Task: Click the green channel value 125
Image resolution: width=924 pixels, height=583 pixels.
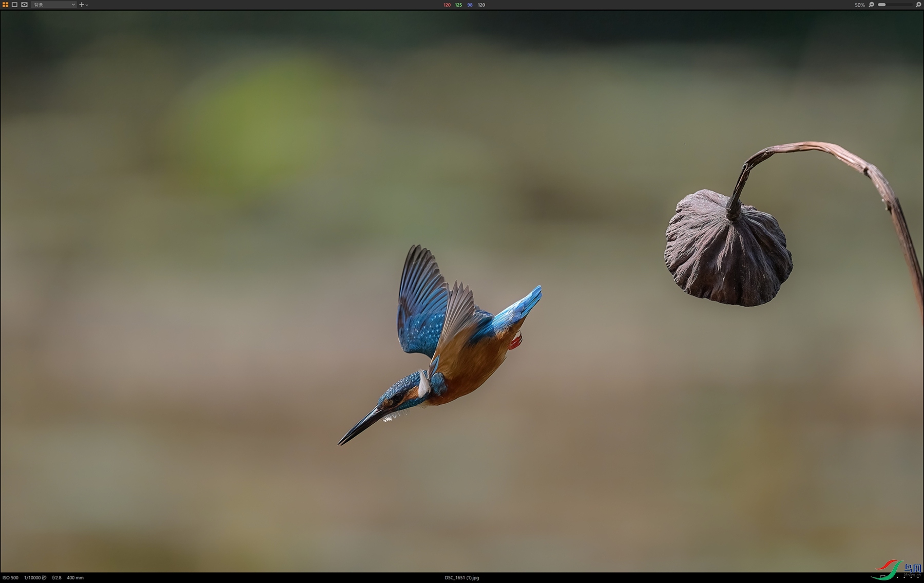Action: [x=458, y=5]
